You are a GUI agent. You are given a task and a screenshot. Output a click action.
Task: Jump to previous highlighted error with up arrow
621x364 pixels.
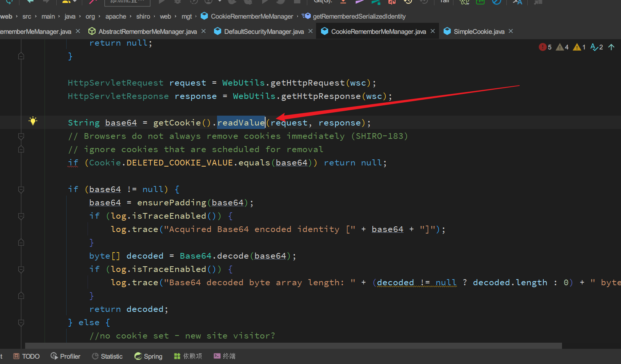pyautogui.click(x=611, y=47)
